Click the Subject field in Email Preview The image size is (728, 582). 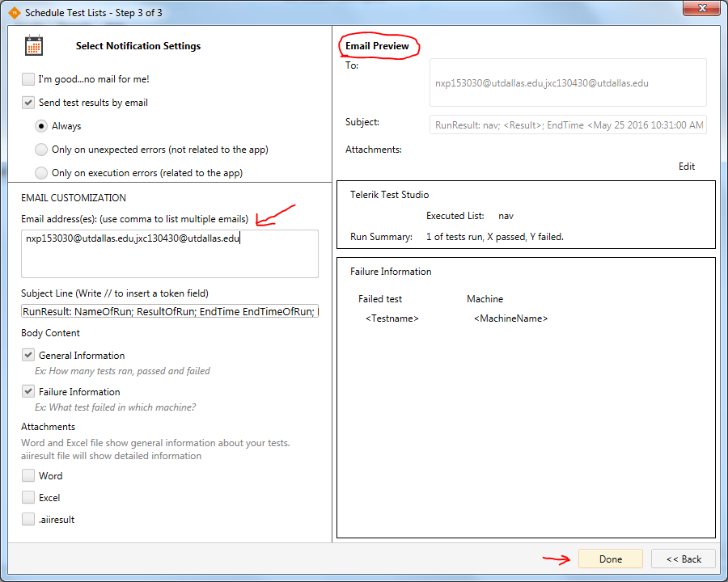click(x=568, y=125)
